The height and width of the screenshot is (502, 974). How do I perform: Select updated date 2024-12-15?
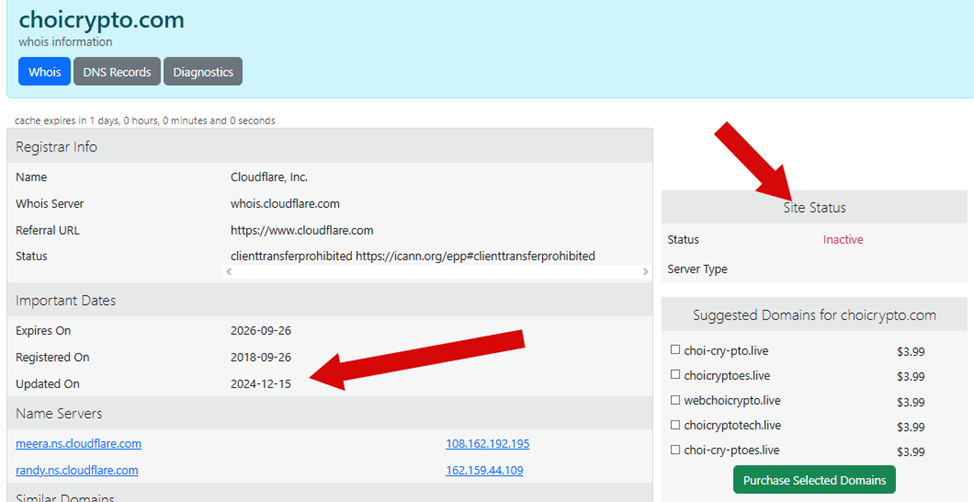[x=261, y=384]
